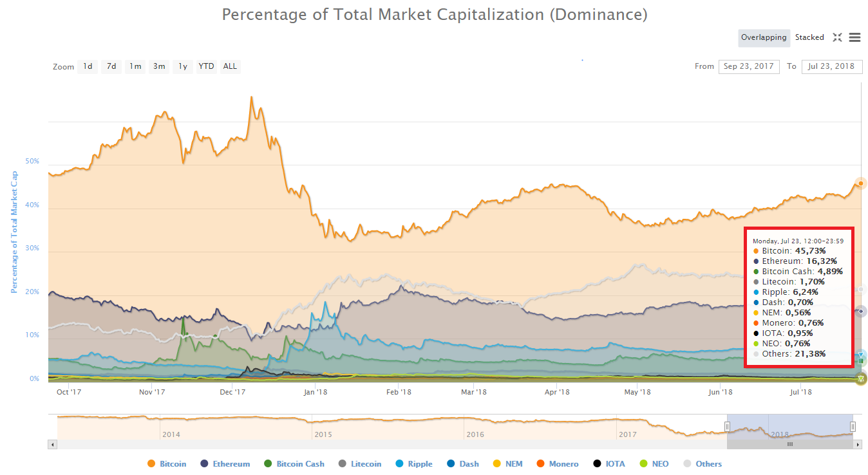Image resolution: width=868 pixels, height=475 pixels.
Task: Click the grey Others legend dot
Action: (686, 463)
